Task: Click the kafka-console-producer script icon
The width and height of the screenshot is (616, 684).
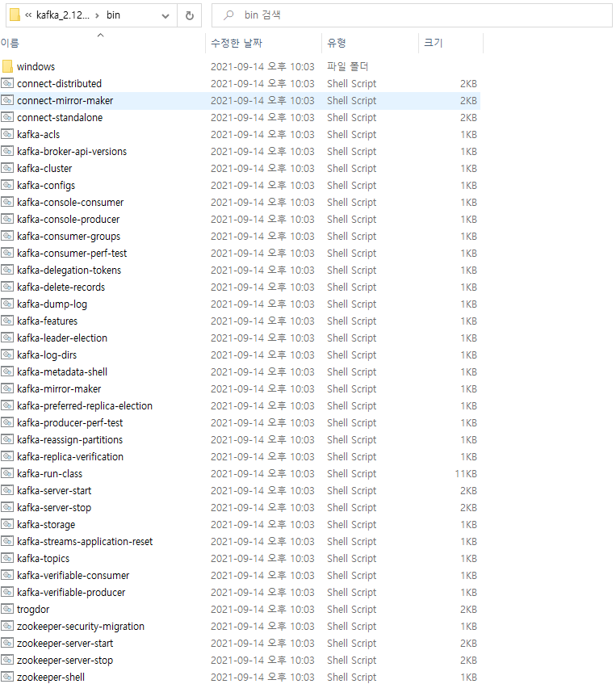Action: point(7,219)
